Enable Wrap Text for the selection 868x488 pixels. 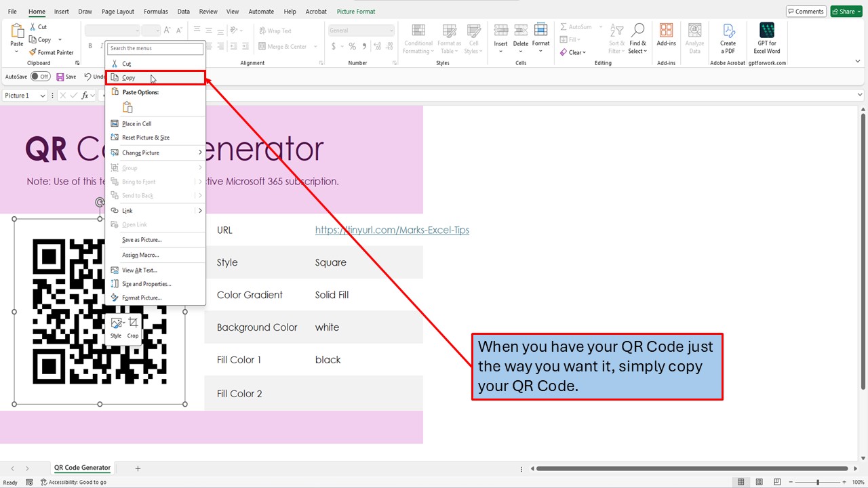(274, 30)
